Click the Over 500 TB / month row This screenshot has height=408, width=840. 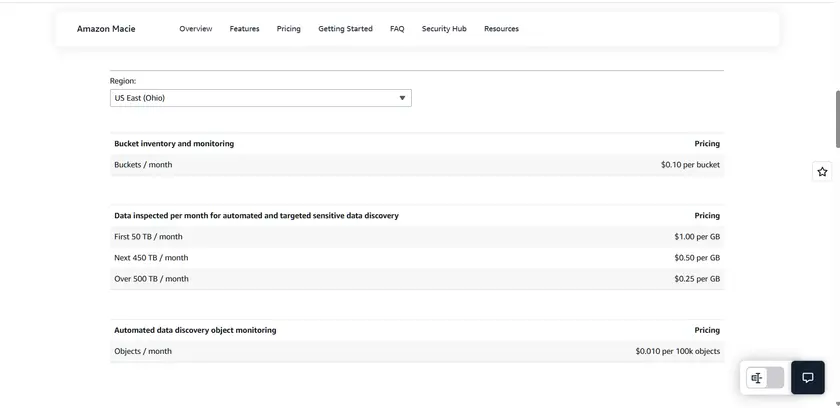416,279
